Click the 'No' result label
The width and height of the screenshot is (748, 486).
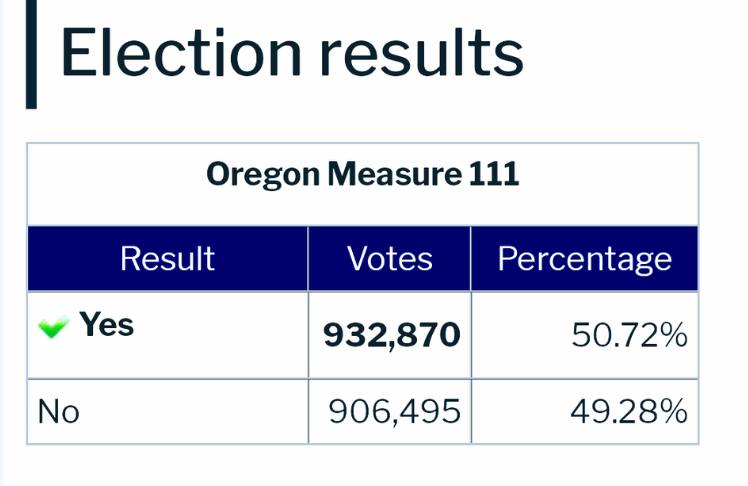click(x=58, y=411)
